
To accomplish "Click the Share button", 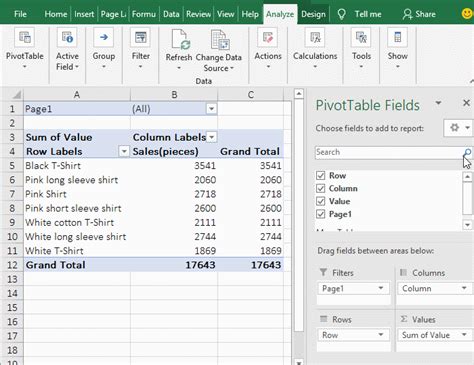I will click(x=419, y=14).
